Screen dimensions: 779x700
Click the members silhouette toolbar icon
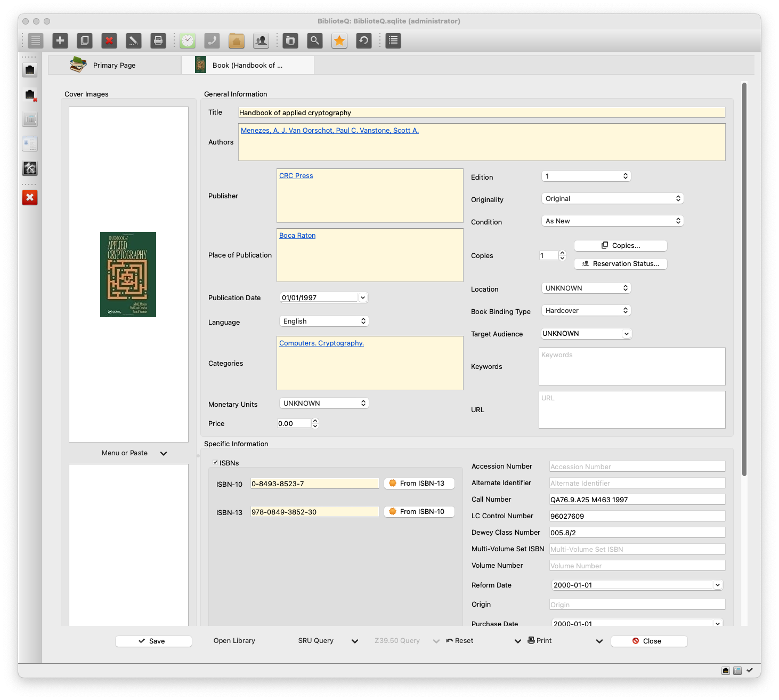tap(261, 41)
